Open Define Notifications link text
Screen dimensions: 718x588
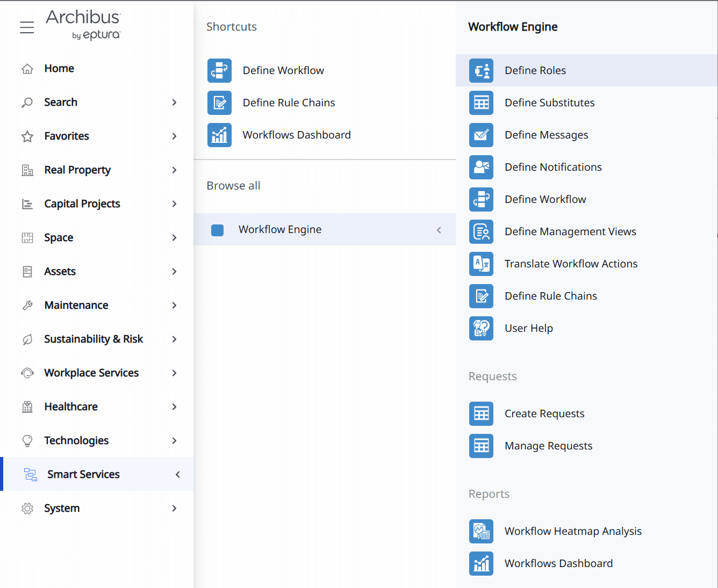tap(553, 167)
